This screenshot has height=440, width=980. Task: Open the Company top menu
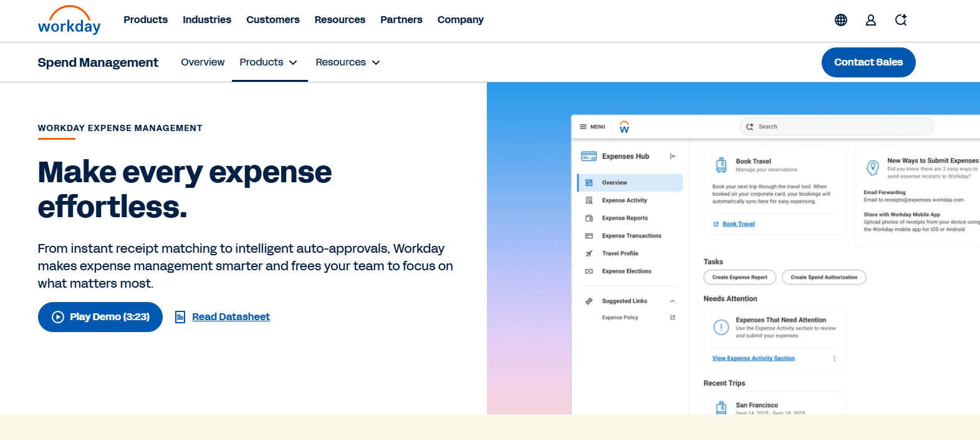[461, 20]
